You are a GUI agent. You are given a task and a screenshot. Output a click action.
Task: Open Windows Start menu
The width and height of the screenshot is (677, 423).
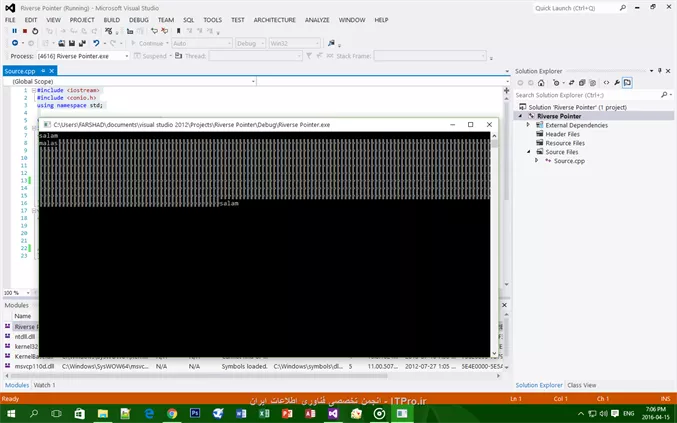tap(11, 414)
